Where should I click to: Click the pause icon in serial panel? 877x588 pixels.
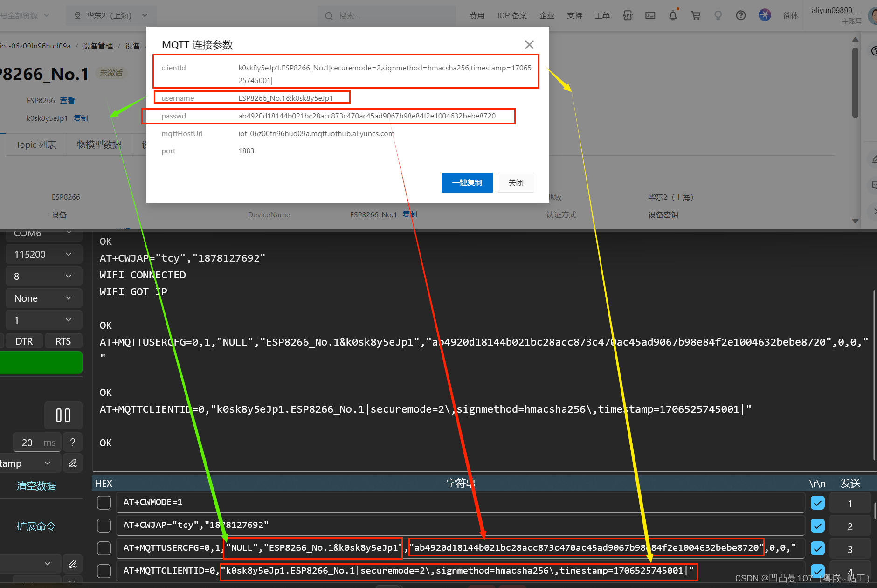(63, 415)
